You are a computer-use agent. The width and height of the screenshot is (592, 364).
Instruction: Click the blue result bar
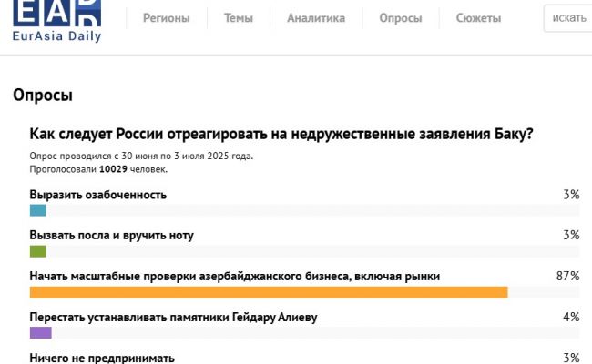pos(37,211)
